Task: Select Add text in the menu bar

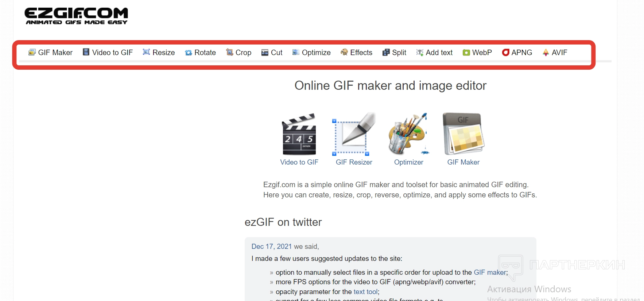Action: [439, 53]
